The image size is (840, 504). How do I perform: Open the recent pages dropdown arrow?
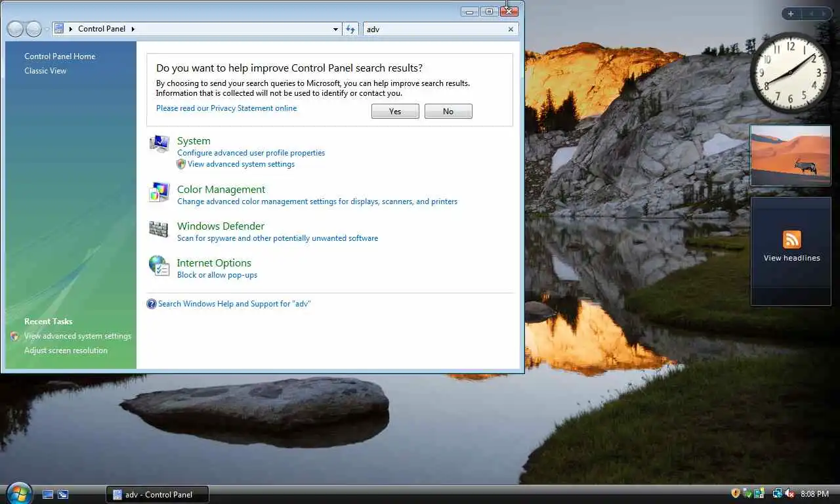(x=47, y=30)
